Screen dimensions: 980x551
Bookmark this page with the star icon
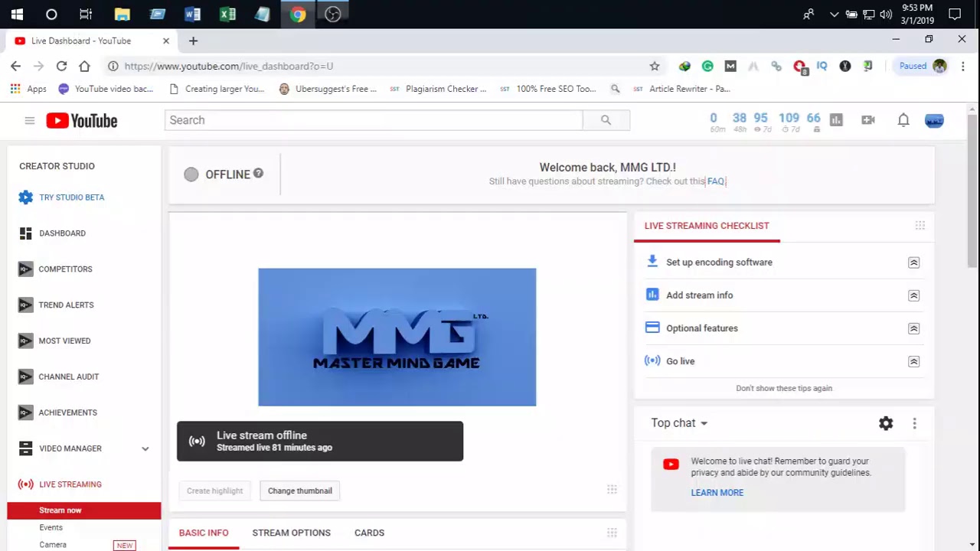point(655,66)
